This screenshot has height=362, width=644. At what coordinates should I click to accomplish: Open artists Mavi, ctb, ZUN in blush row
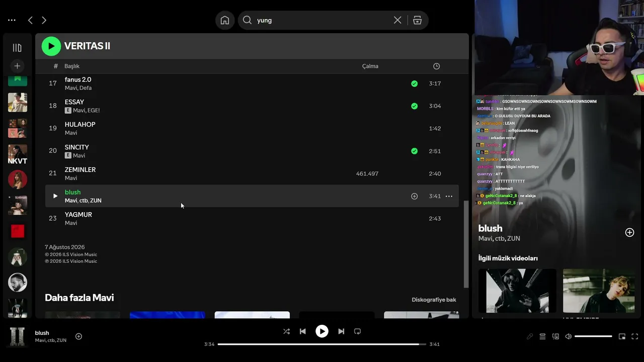click(x=83, y=201)
